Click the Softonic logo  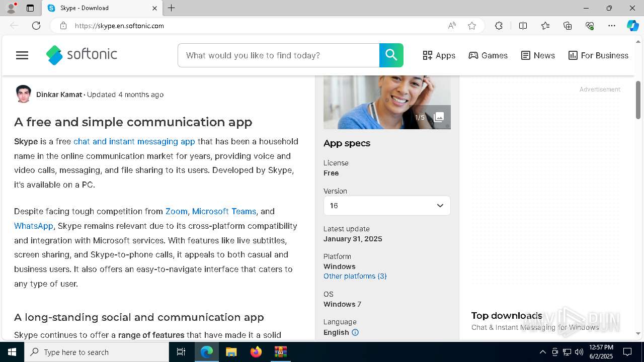(x=82, y=55)
